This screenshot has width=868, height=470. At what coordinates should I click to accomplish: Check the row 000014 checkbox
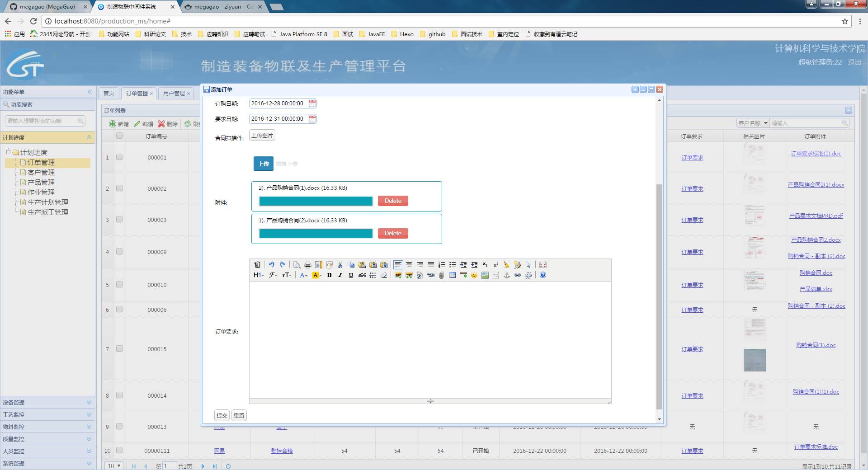tap(119, 395)
